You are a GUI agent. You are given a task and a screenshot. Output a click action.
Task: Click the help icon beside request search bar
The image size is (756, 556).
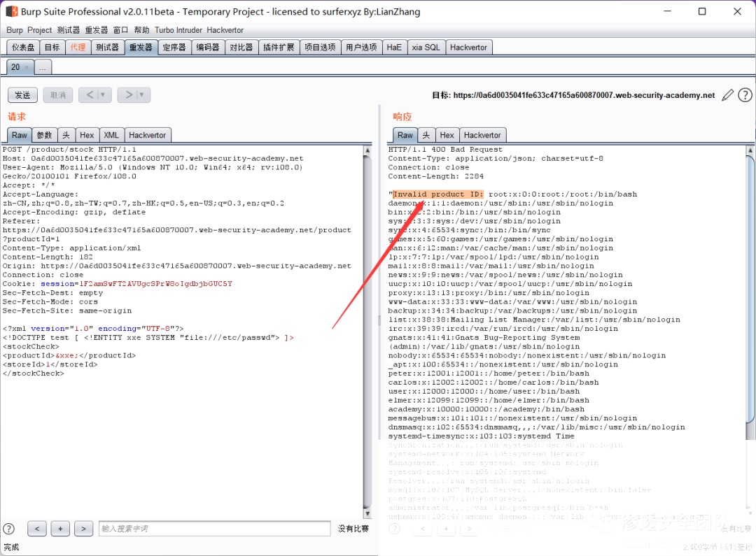pos(8,529)
